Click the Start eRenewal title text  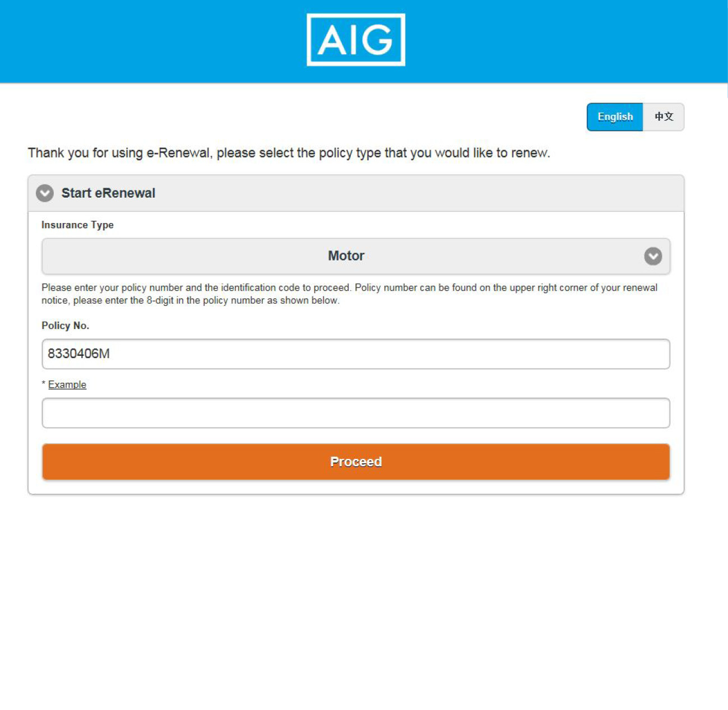[108, 193]
